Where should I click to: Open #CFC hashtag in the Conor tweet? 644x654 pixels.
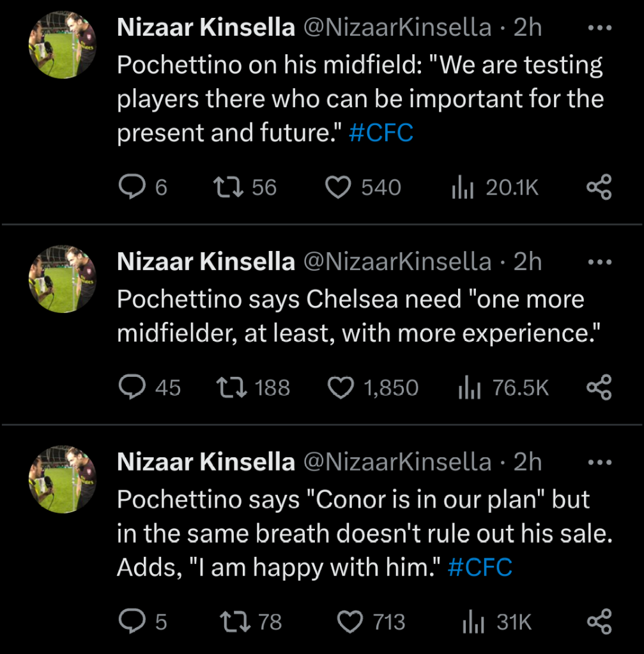click(480, 567)
